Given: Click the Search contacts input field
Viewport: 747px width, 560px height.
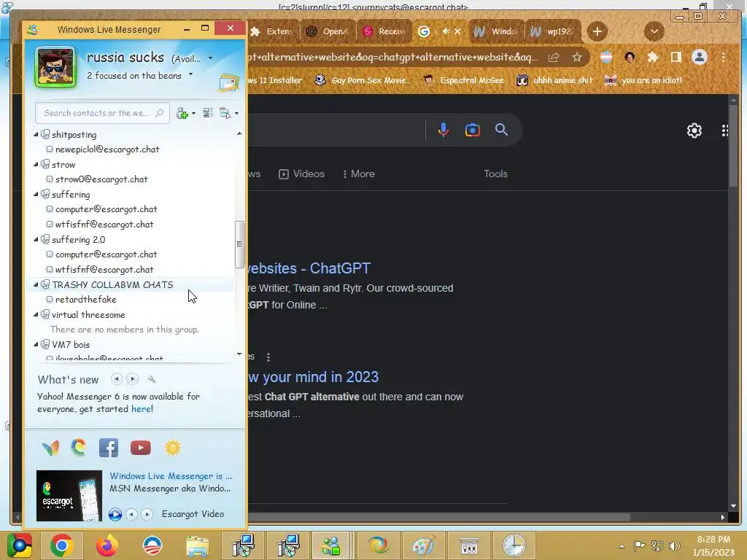Looking at the screenshot, I should click(102, 113).
